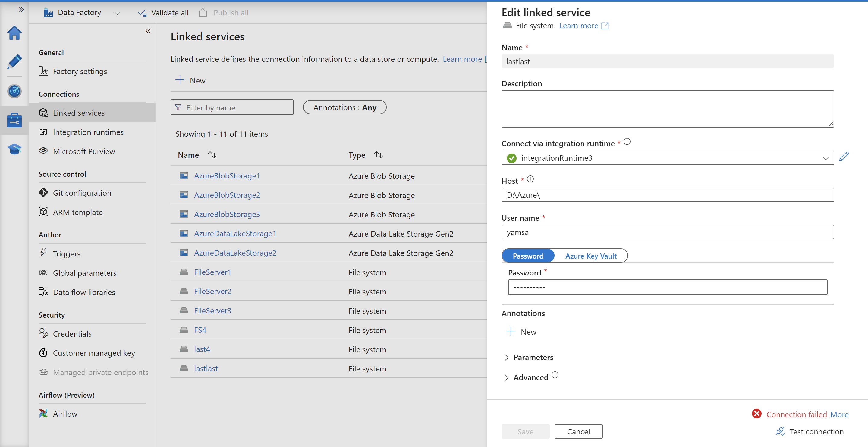Click the Name column sort arrows

click(x=212, y=155)
